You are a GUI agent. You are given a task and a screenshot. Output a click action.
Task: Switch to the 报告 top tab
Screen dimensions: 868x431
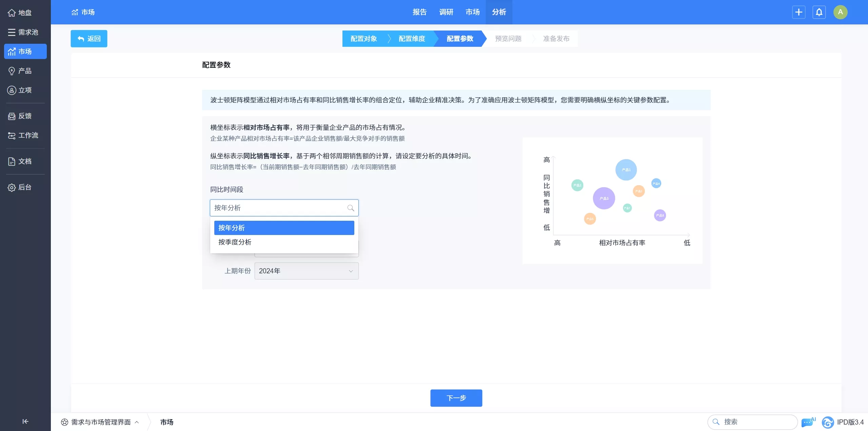[419, 12]
